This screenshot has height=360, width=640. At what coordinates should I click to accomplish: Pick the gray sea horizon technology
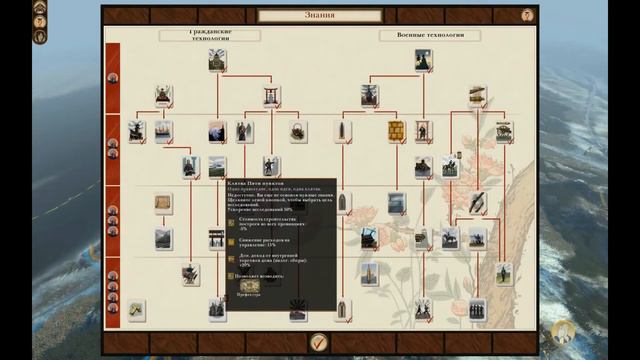click(396, 203)
